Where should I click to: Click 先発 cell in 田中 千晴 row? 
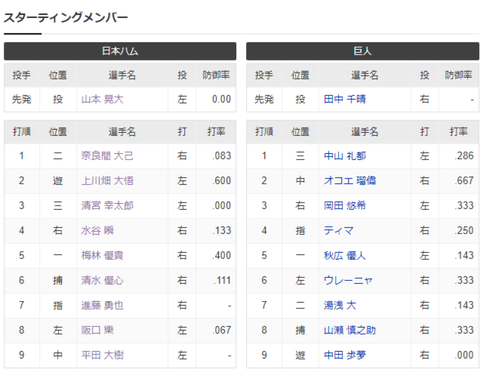[x=264, y=99]
